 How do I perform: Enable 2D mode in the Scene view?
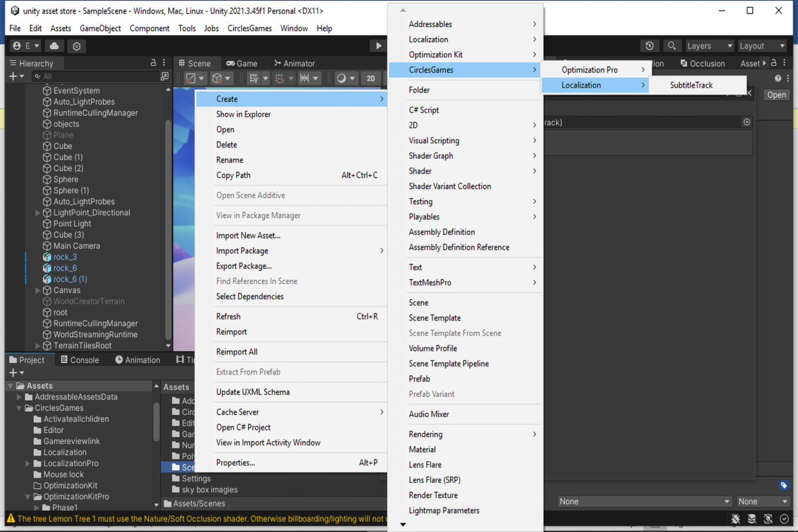tap(371, 78)
